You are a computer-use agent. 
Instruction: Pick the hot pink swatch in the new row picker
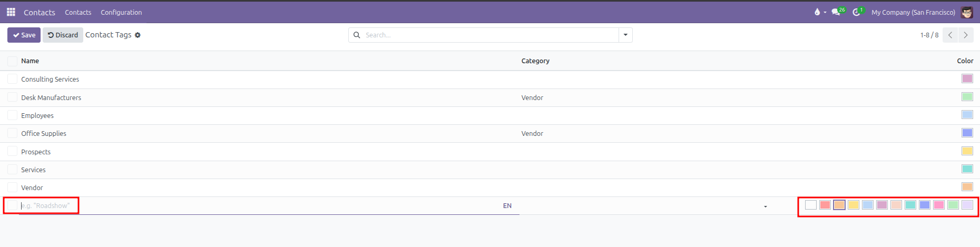(939, 205)
